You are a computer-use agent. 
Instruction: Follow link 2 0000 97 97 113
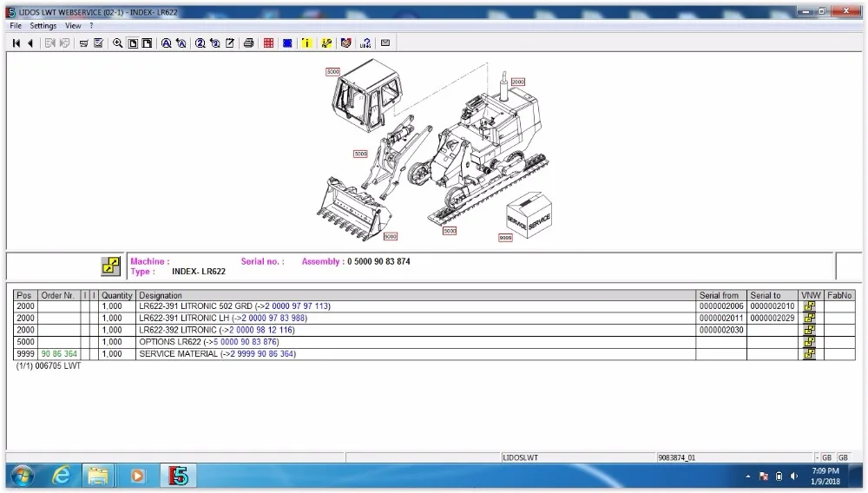pos(296,306)
